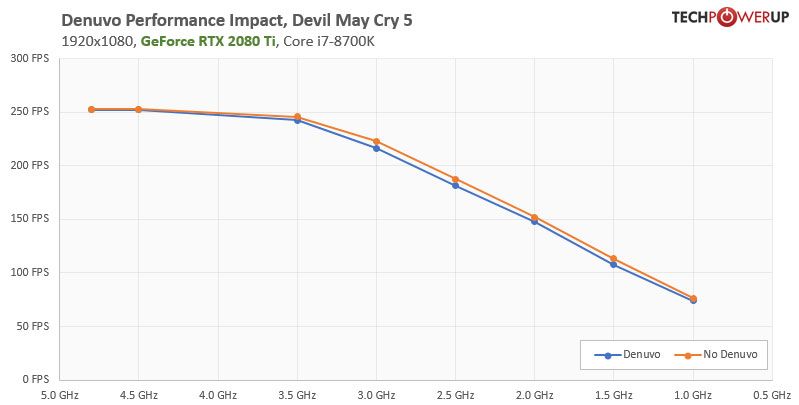The image size is (799, 405).
Task: Click the blue Denuvo point at 2.5 GHz
Action: click(x=455, y=185)
